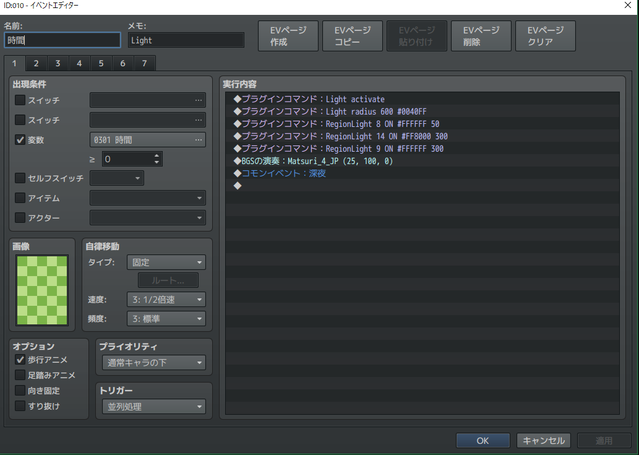
Task: Switch to event page tab 4
Action: (x=79, y=63)
